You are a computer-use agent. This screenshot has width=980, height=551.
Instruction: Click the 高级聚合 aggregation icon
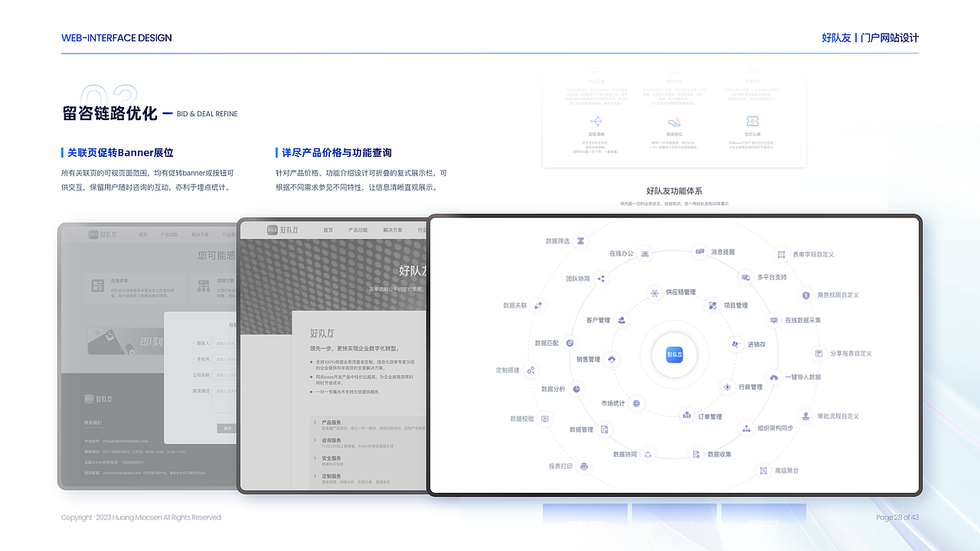click(763, 470)
